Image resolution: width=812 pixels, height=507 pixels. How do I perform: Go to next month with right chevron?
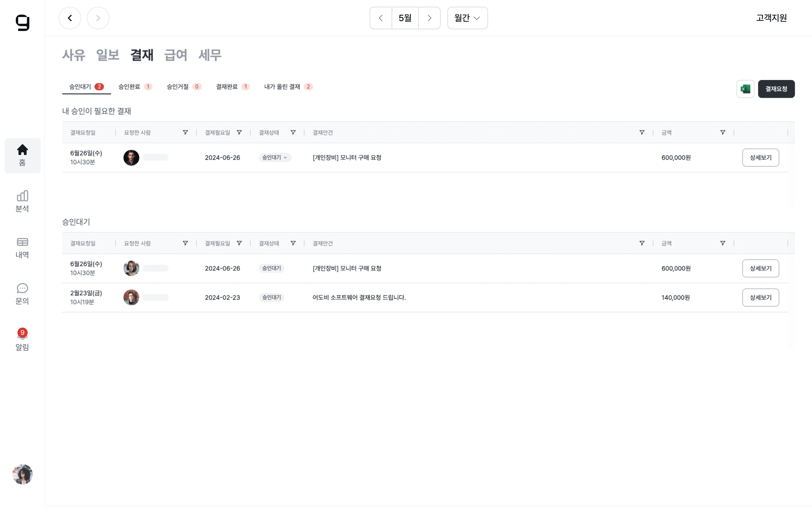tap(429, 18)
